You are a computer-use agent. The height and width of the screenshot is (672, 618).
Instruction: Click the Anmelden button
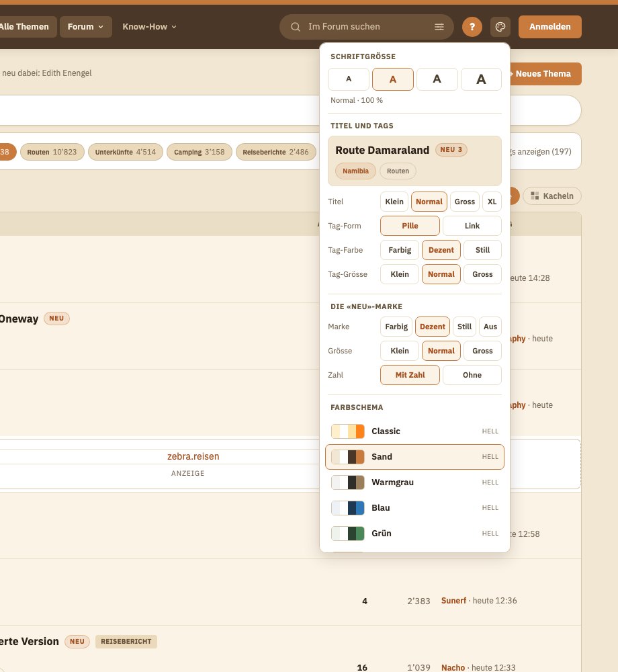(550, 27)
